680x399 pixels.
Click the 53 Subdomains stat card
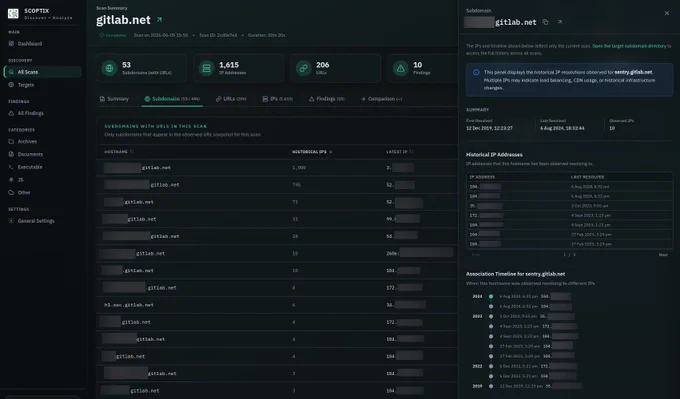(x=142, y=68)
